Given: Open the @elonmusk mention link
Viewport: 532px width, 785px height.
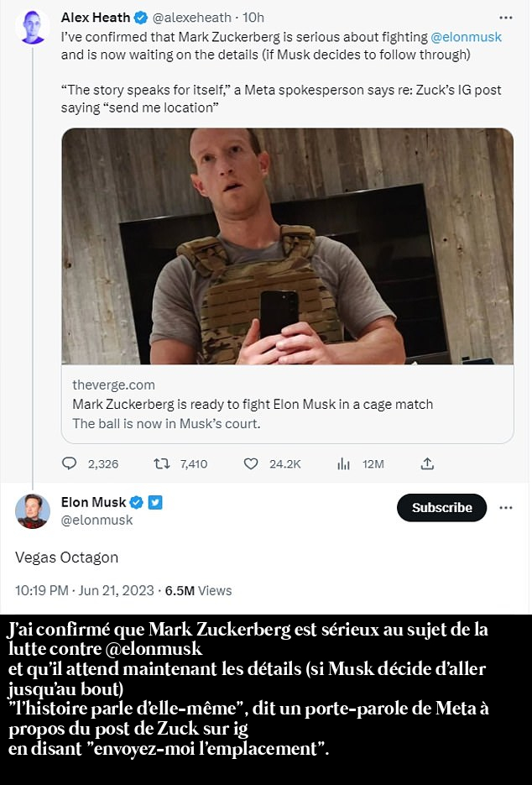Looking at the screenshot, I should pos(466,37).
